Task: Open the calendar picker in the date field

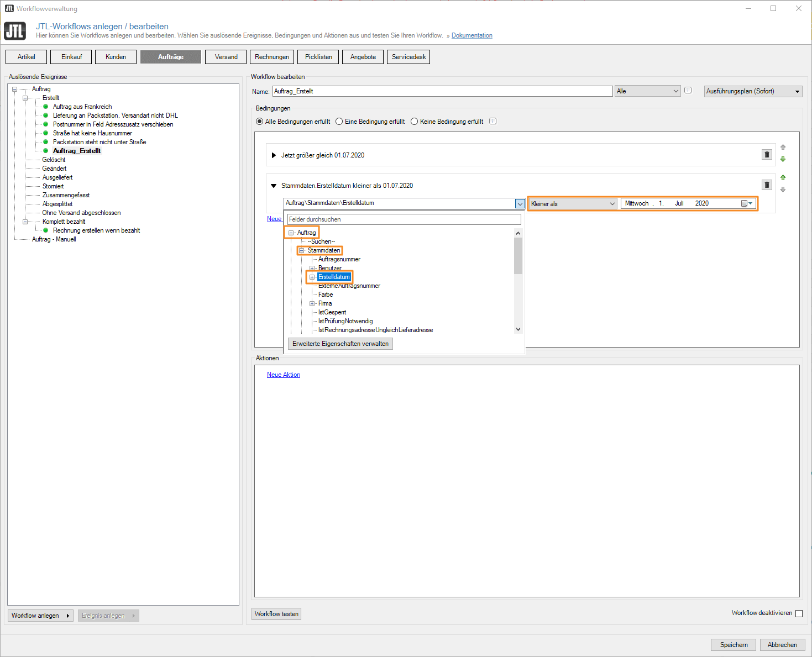Action: tap(747, 203)
